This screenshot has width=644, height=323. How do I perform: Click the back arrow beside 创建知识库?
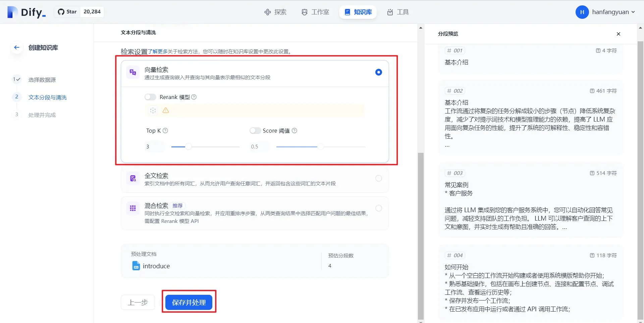16,47
